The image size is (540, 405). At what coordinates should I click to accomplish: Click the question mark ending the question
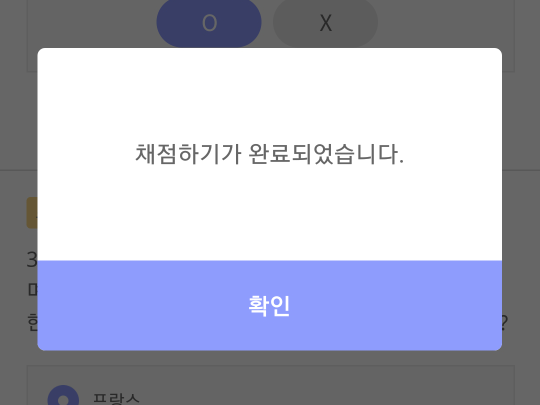[505, 323]
